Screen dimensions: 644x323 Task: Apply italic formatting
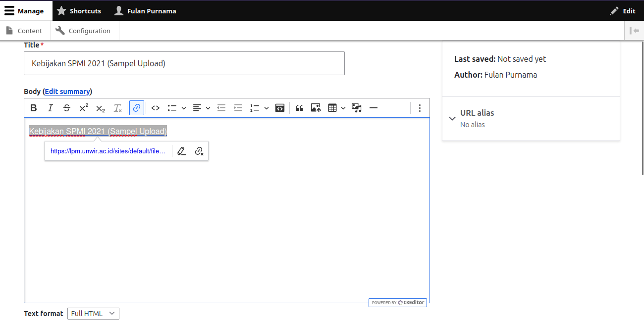click(50, 108)
